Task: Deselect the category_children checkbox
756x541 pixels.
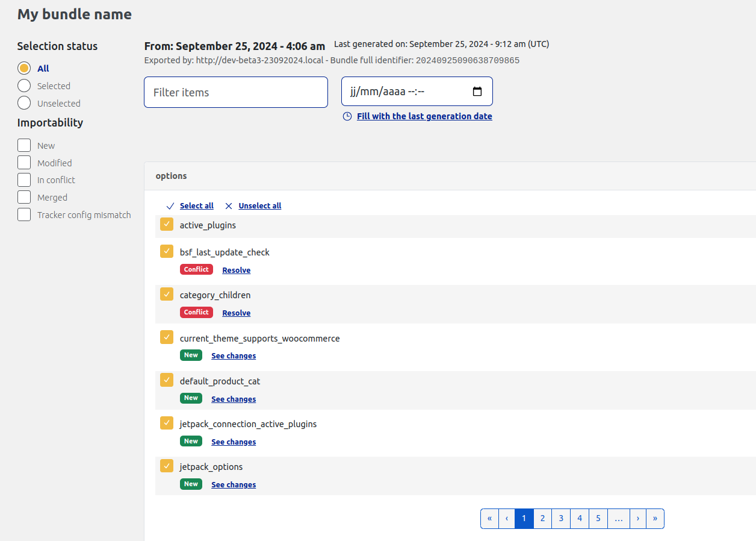Action: click(x=167, y=294)
